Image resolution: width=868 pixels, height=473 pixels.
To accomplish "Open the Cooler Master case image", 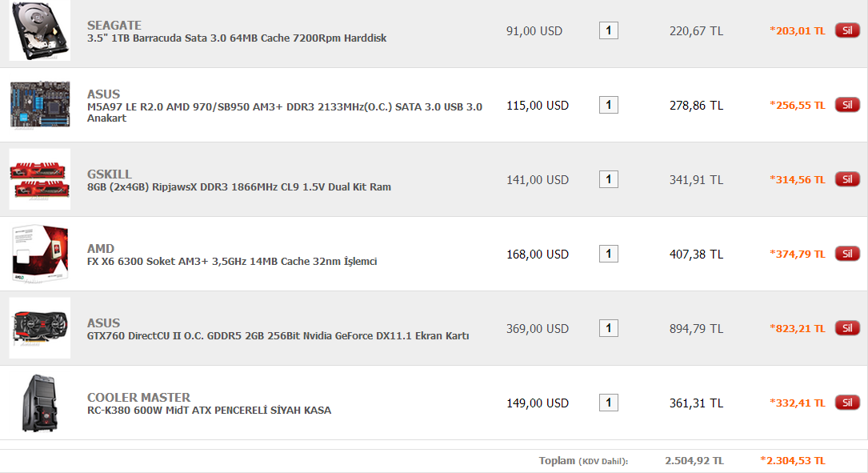I will (40, 403).
